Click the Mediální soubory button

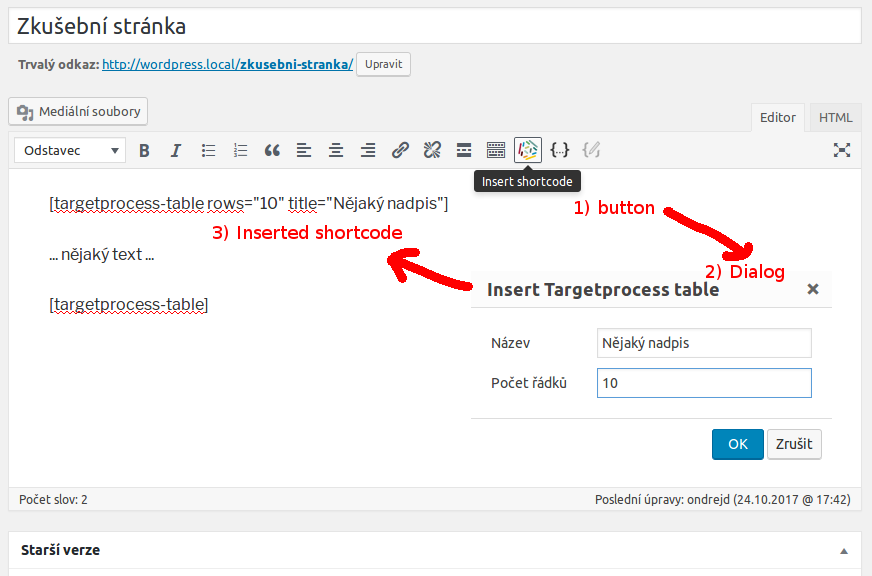(78, 111)
